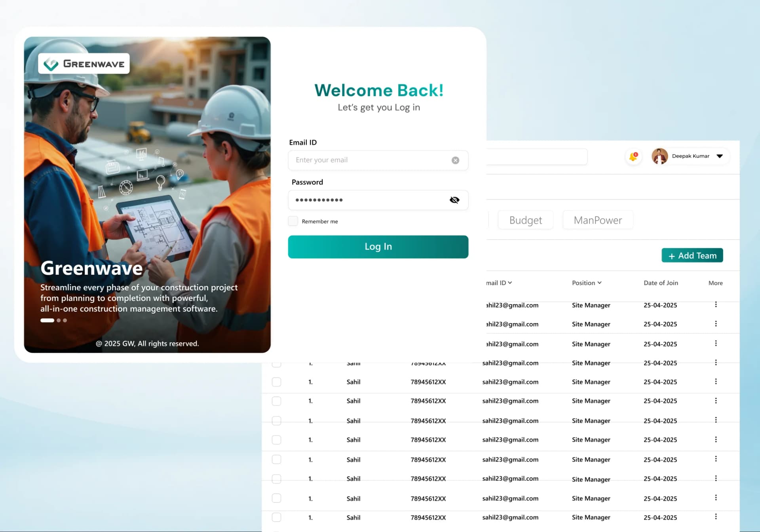Open more options in the topmost table row
Screen dimensions: 760x532
click(716, 304)
